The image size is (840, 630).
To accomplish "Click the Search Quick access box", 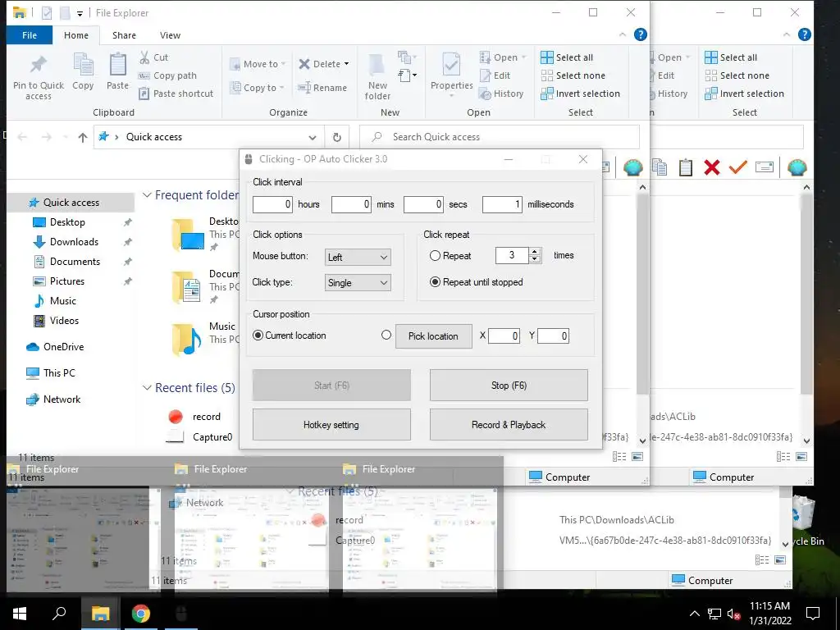I will tap(500, 137).
